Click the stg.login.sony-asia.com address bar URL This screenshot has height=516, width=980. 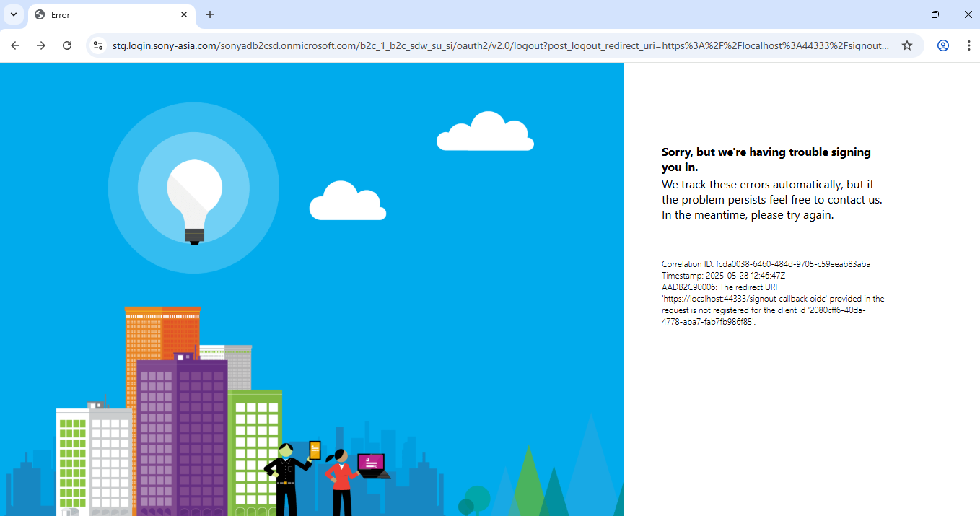tap(500, 45)
